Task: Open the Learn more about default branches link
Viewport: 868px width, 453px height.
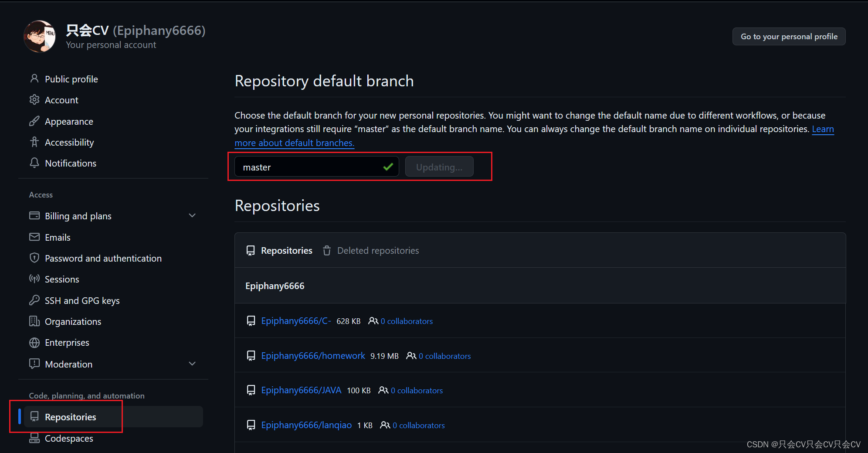Action: point(294,143)
